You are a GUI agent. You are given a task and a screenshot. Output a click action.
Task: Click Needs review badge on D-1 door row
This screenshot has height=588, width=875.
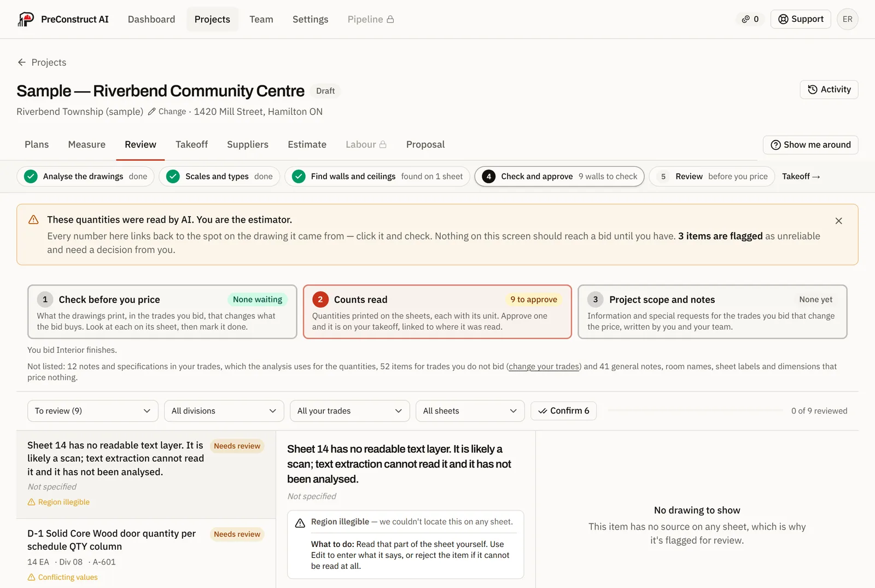point(237,534)
